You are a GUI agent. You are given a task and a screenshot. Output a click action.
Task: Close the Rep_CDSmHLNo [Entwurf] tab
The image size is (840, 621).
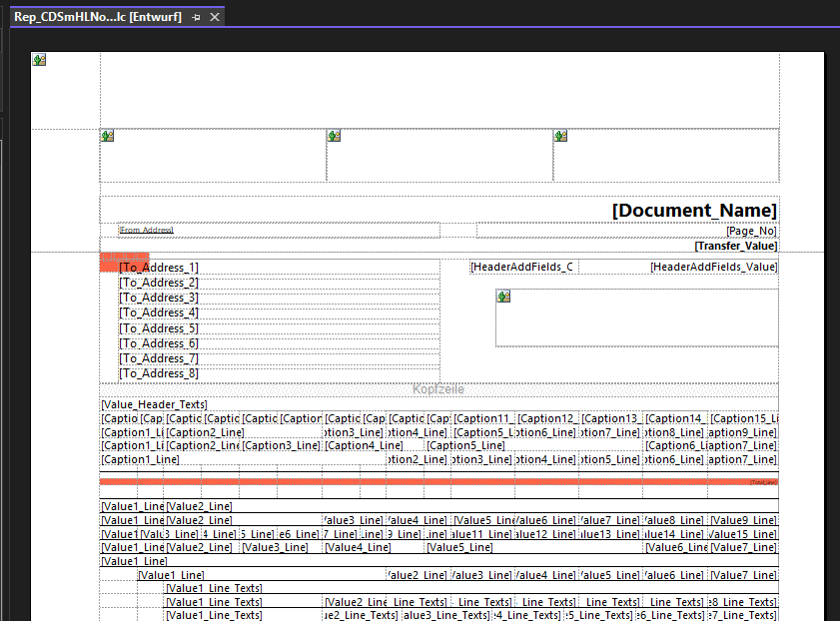215,17
